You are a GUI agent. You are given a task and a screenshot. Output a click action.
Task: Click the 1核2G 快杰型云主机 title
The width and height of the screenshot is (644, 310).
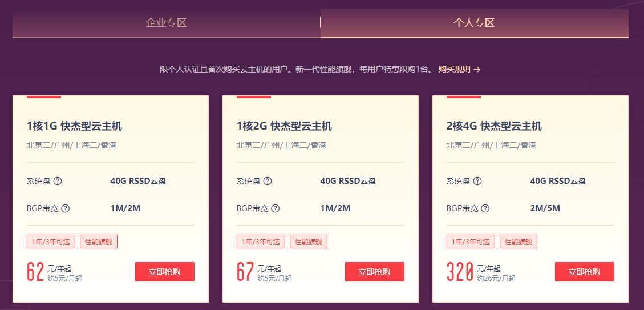tap(284, 126)
